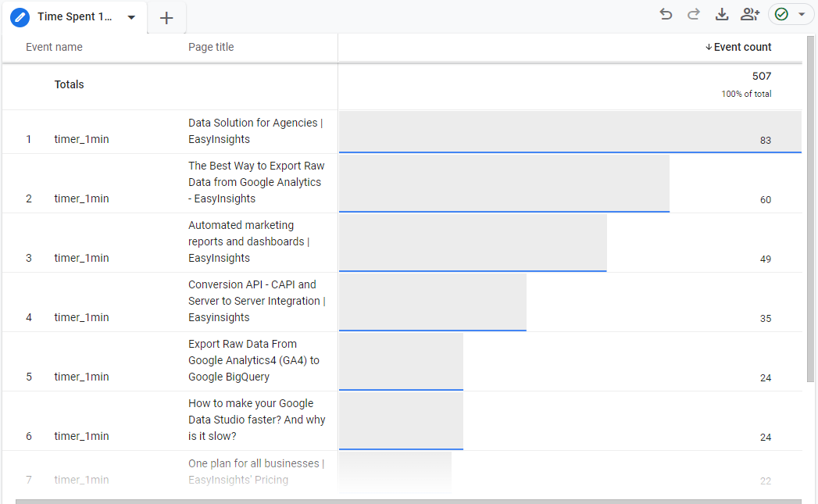This screenshot has height=504, width=818.
Task: Select Automated marketing reports and dashboards row
Action: point(248,241)
